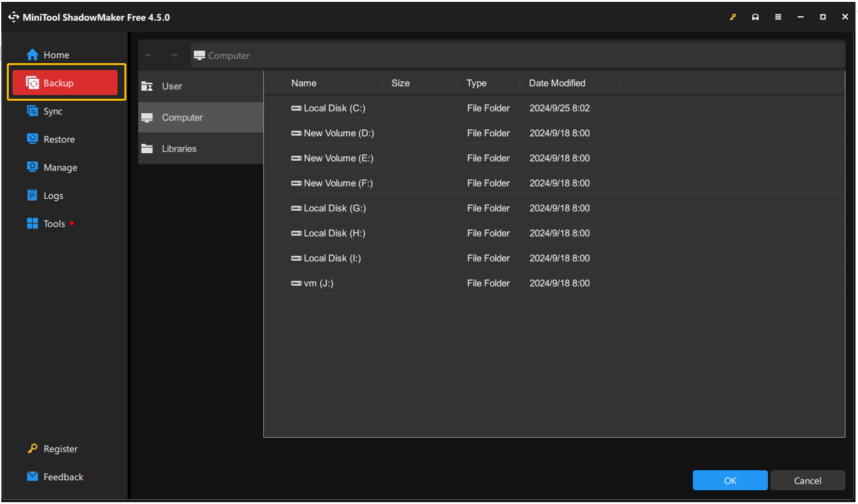Open the Manage section
The height and width of the screenshot is (504, 858).
[x=61, y=168]
